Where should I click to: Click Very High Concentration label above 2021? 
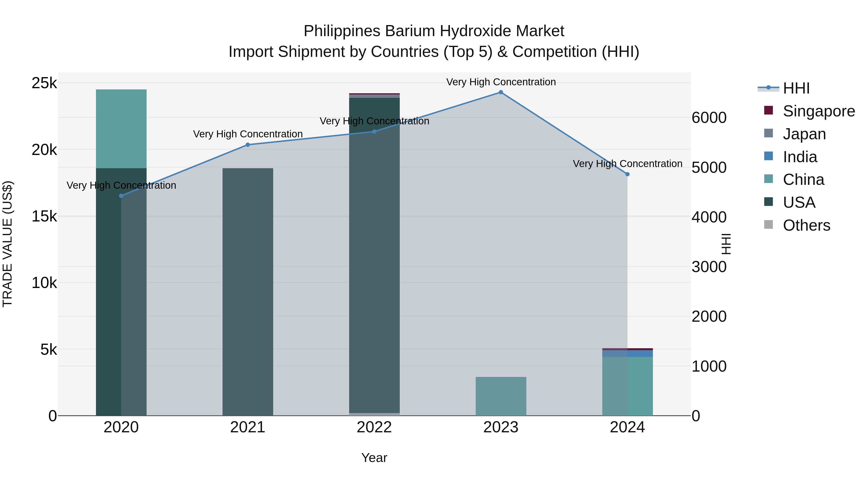coord(248,134)
